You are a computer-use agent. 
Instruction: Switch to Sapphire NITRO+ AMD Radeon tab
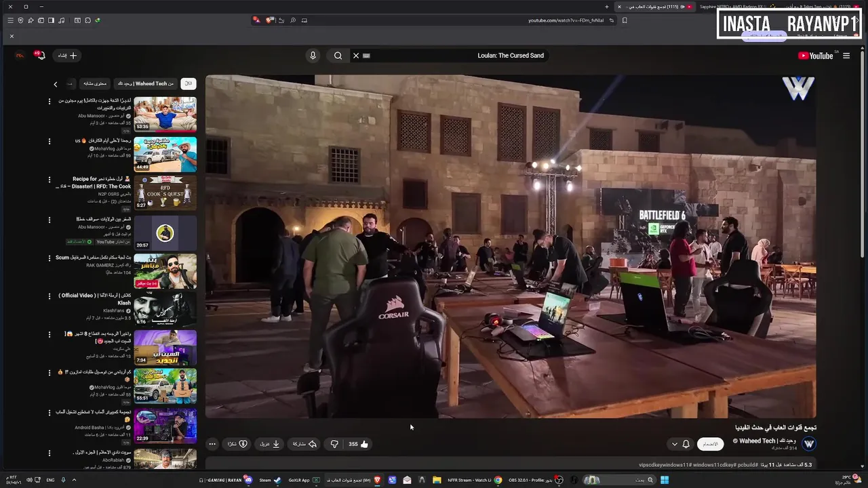tap(734, 7)
